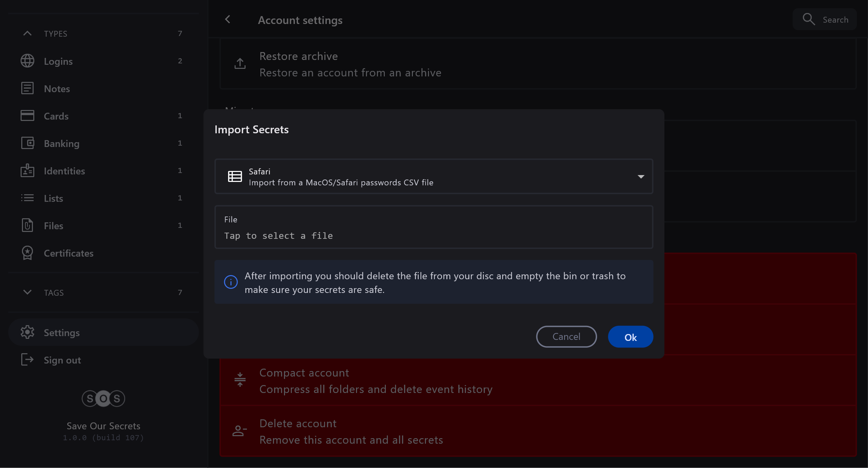Image resolution: width=868 pixels, height=468 pixels.
Task: Collapse the TYPES section chevron
Action: (x=27, y=34)
